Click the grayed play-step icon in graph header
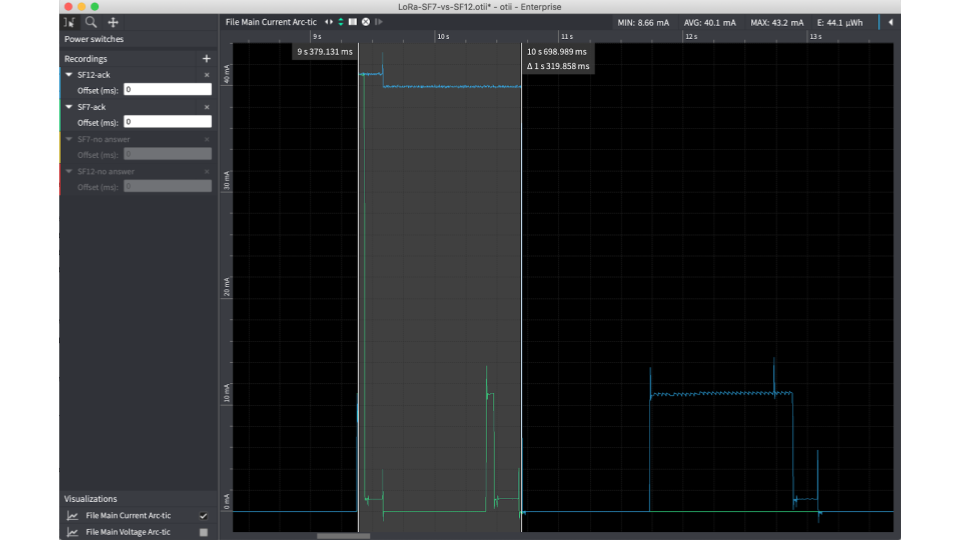 pyautogui.click(x=378, y=22)
